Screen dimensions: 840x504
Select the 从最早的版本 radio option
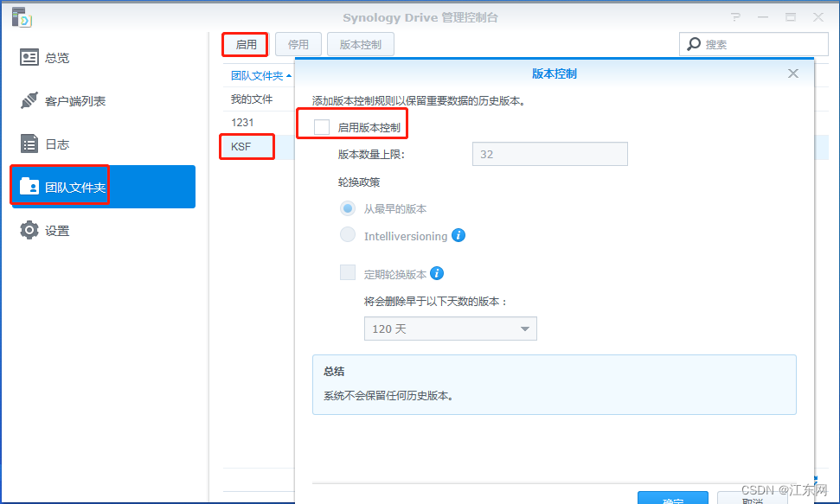[x=347, y=208]
